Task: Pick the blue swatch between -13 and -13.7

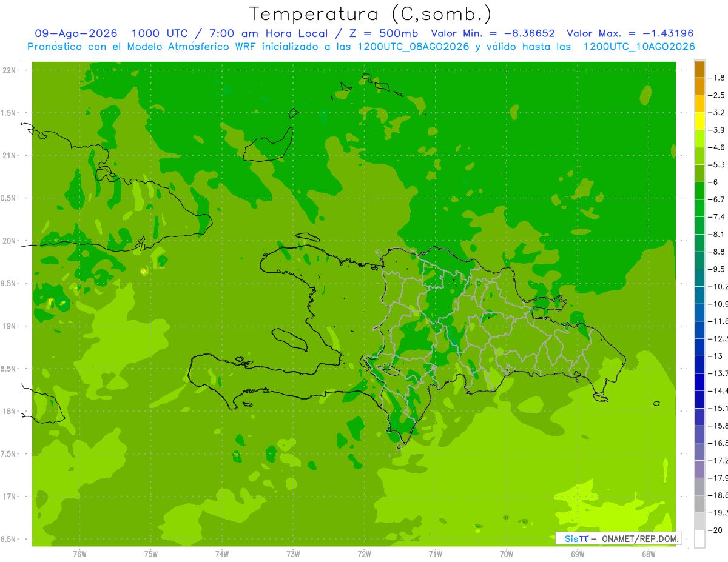Action: pyautogui.click(x=699, y=365)
